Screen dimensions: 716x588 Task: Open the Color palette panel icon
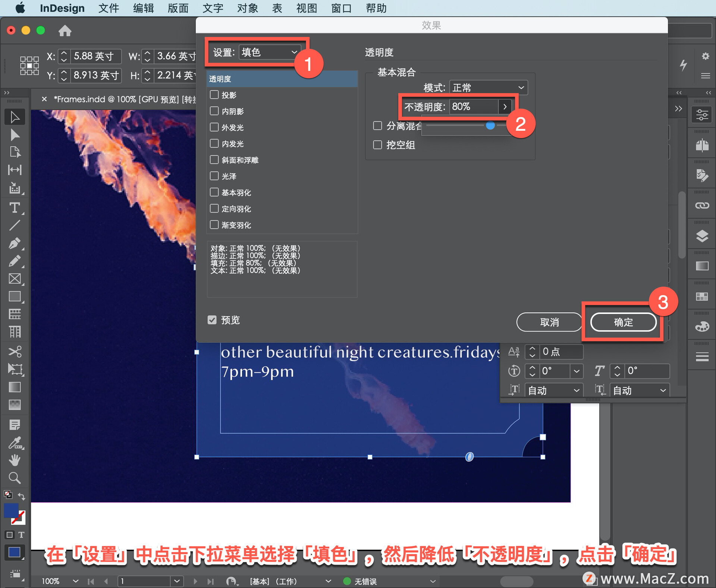point(702,327)
